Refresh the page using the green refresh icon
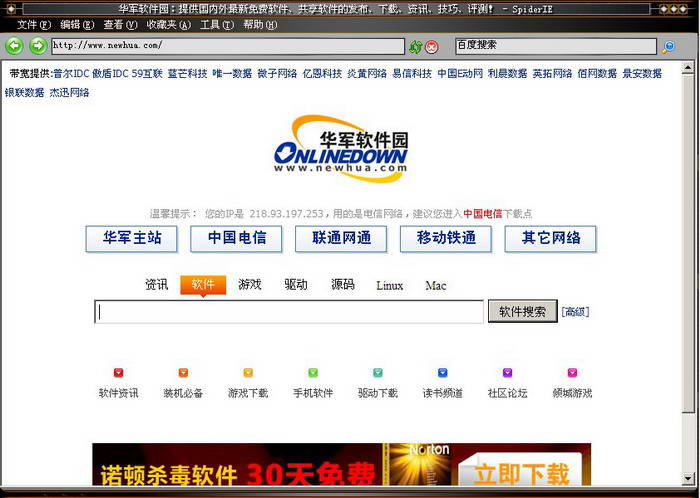The width and height of the screenshot is (700, 498). [x=416, y=46]
